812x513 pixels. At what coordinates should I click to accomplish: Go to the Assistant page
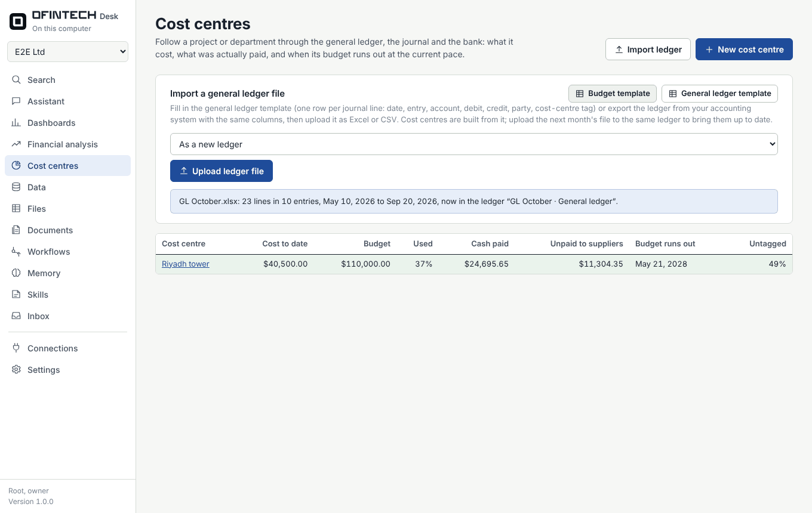[67, 101]
